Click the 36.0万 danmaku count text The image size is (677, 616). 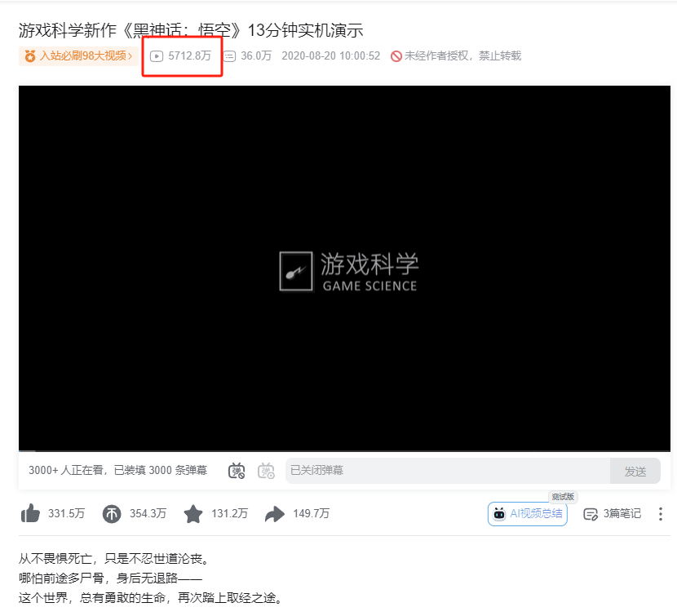[256, 55]
